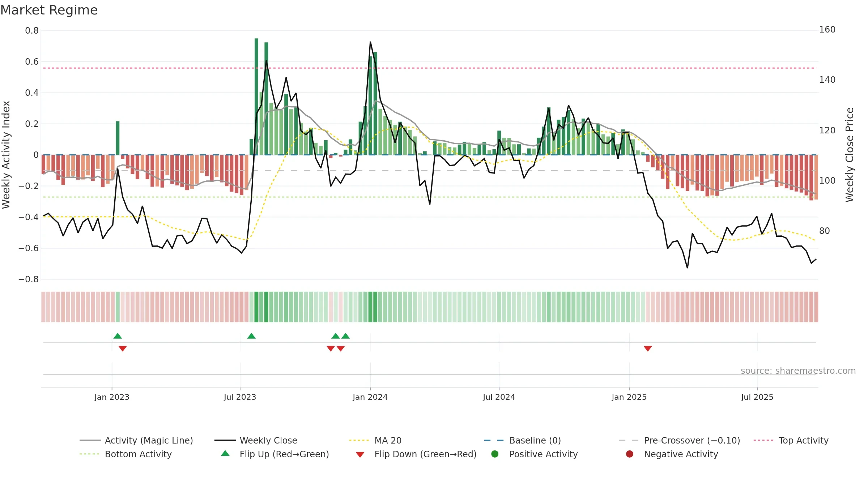
Task: Click the 100 right axis price label
Action: tap(827, 180)
